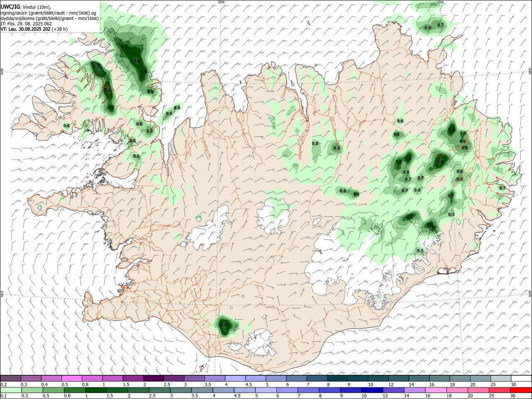Click the '7' label on the upper scale

click(308, 384)
